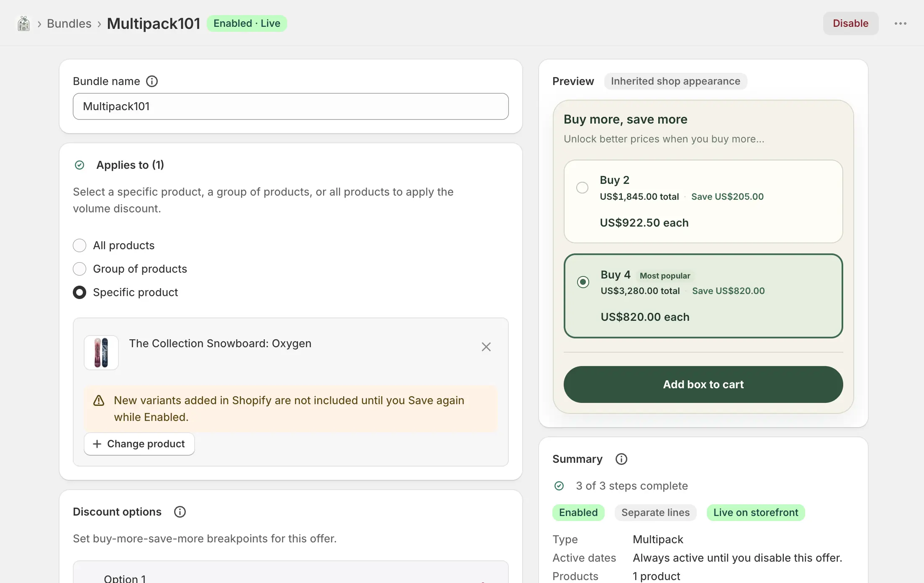The image size is (924, 583).
Task: Click the Multipack type value
Action: point(658,539)
